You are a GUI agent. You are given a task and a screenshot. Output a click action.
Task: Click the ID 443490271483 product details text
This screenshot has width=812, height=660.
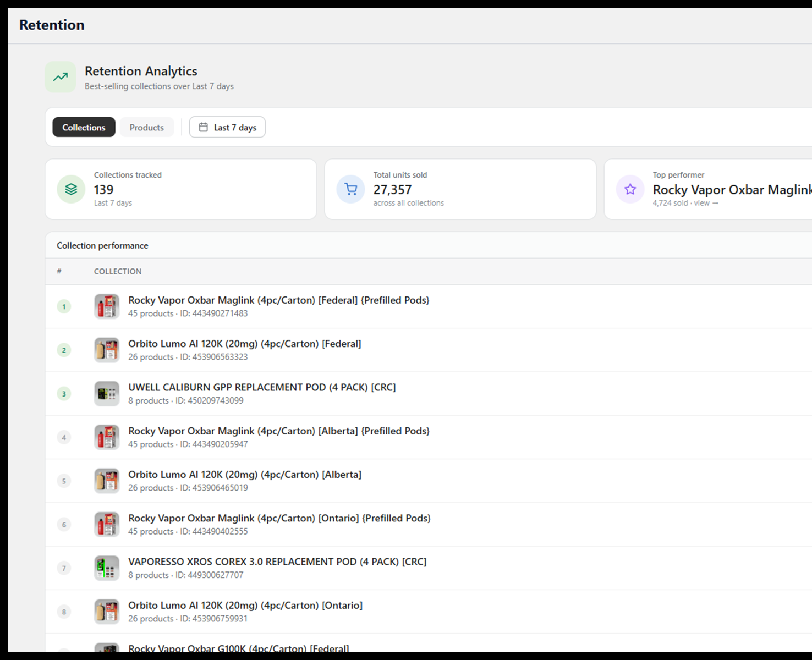tap(188, 313)
